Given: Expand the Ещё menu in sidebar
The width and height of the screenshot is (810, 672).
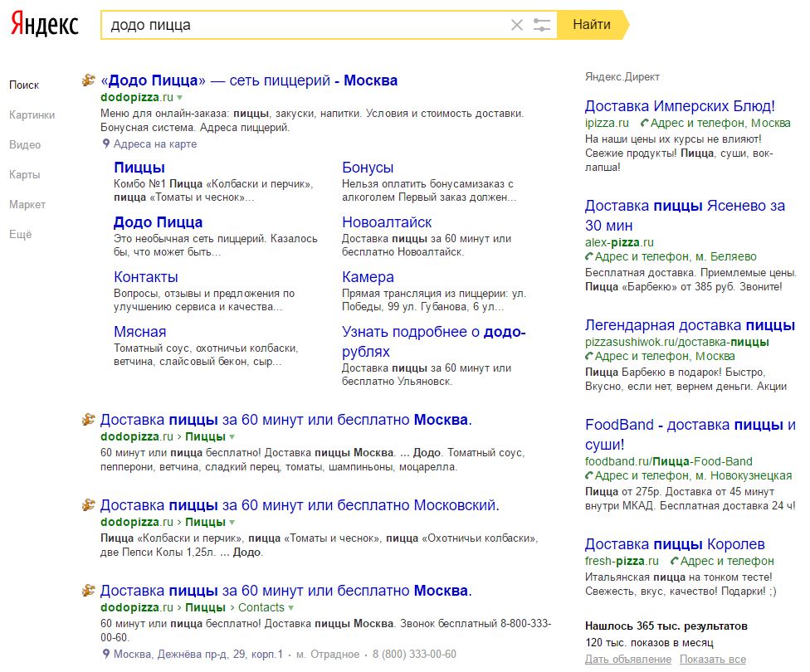Looking at the screenshot, I should (20, 234).
